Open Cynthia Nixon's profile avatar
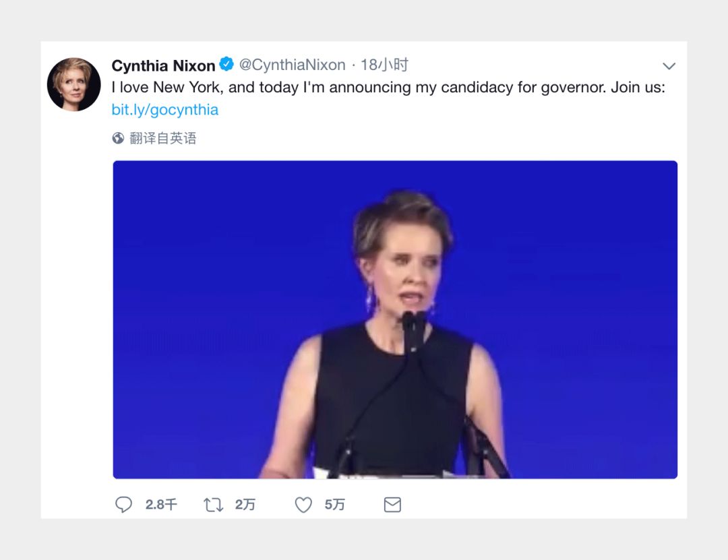Viewport: 728px width, 560px height. 73,84
